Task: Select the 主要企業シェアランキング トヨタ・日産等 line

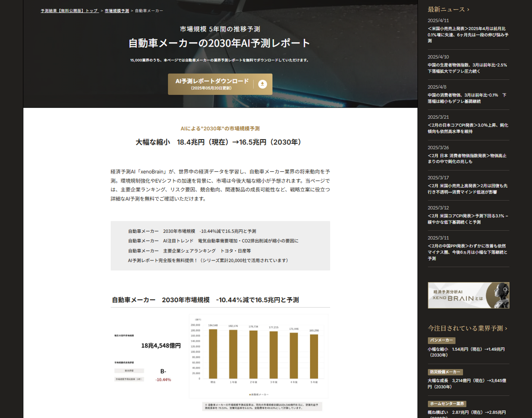Action: click(190, 251)
